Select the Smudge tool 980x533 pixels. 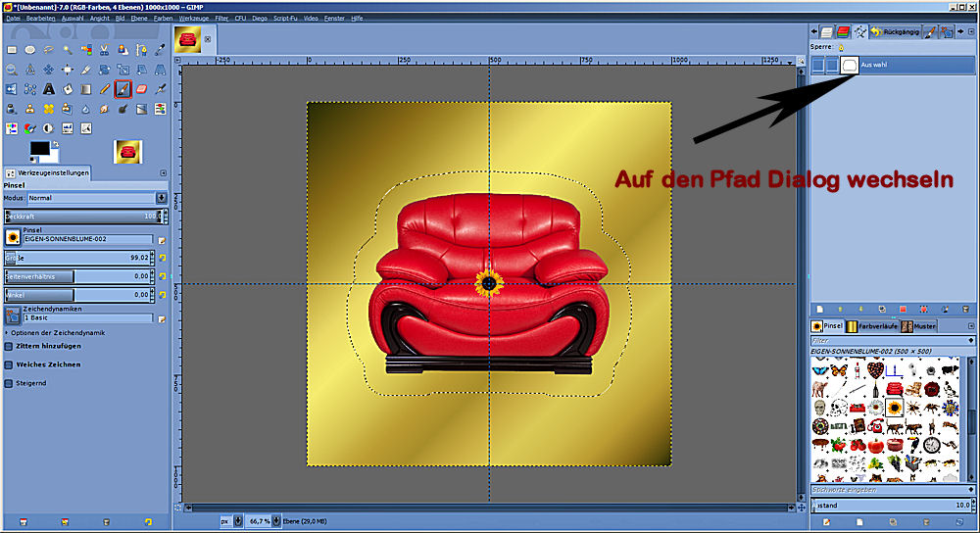(105, 109)
